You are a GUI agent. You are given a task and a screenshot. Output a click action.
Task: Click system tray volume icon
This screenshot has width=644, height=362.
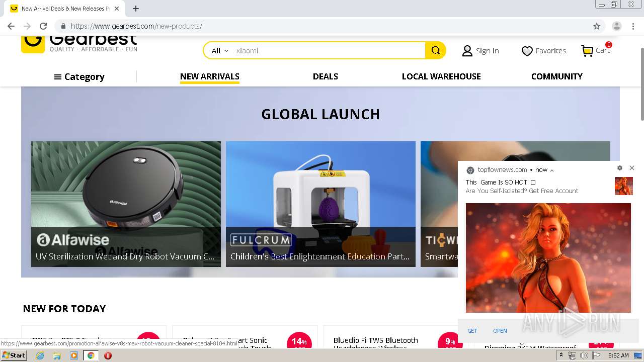pyautogui.click(x=584, y=355)
